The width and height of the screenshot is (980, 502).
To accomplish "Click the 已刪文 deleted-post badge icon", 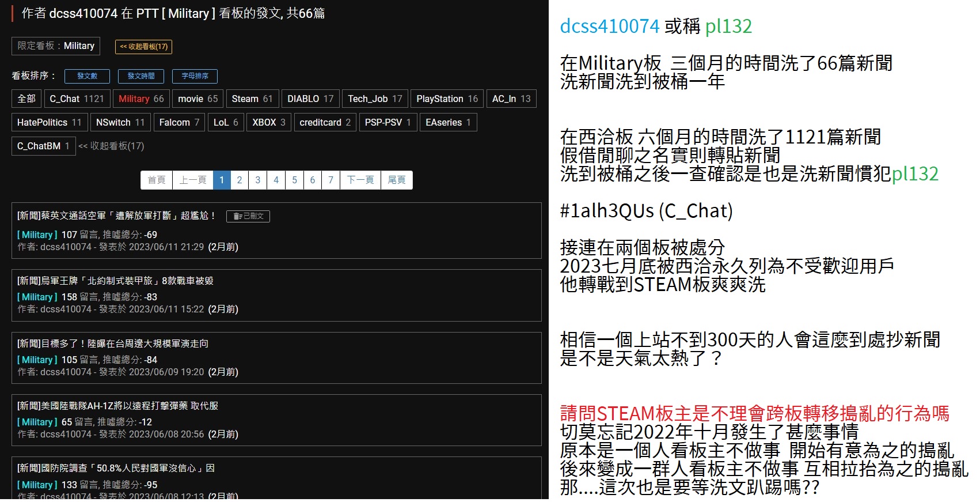I will (248, 216).
